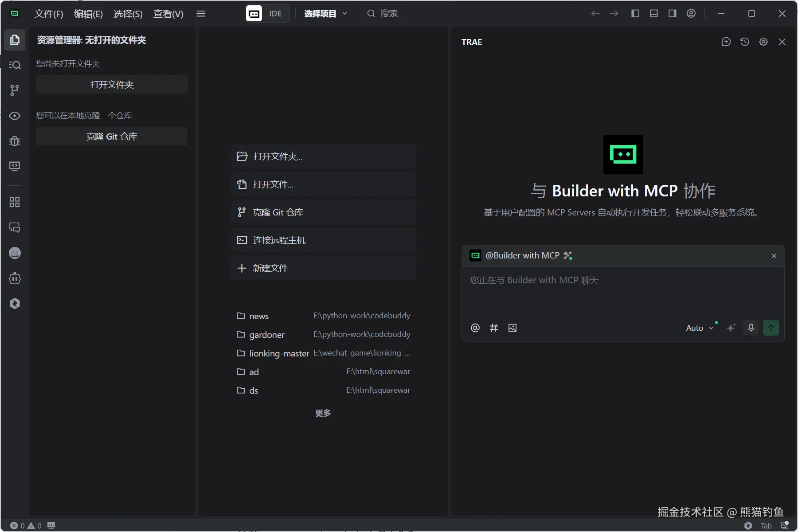The width and height of the screenshot is (798, 532).
Task: Insert an @ mention in chat
Action: [475, 328]
